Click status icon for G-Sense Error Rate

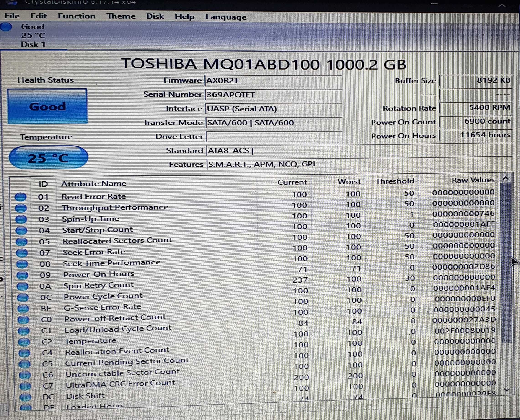pos(23,309)
